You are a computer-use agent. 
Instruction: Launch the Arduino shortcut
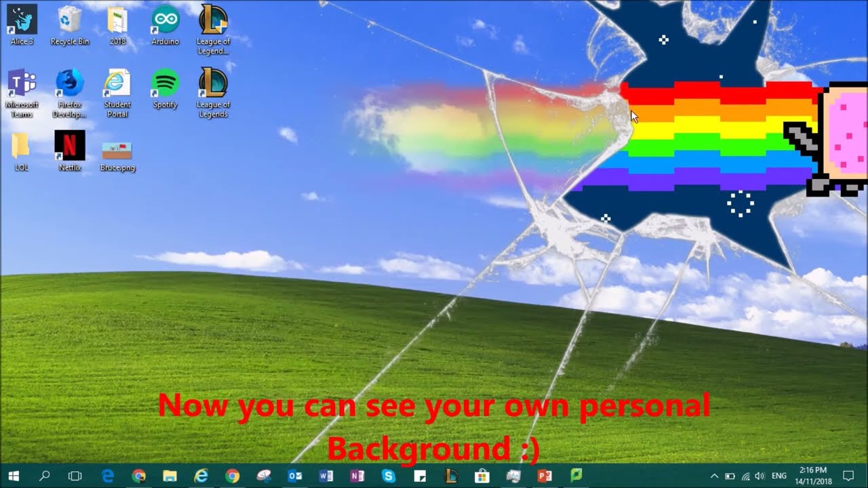(165, 25)
